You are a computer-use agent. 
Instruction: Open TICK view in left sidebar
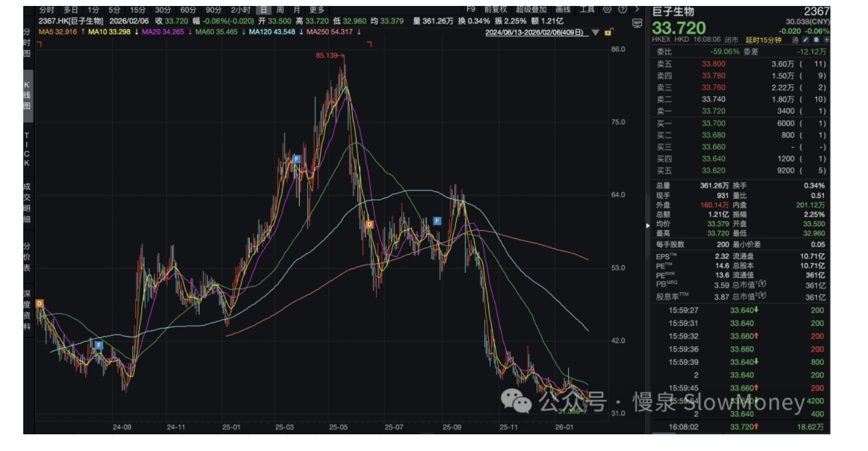pos(27,149)
